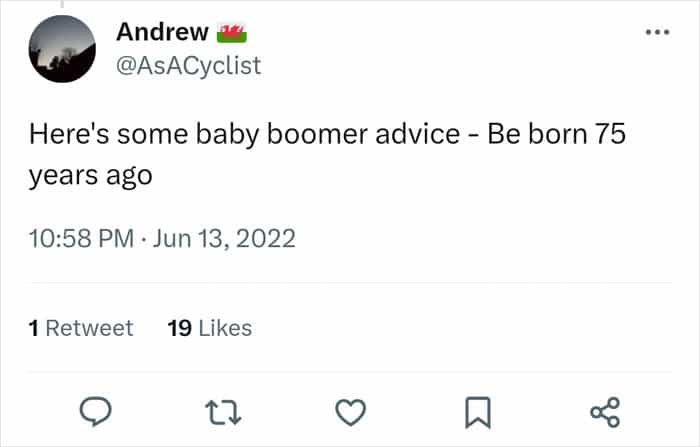
Task: Click the word "Here's" starting the tweet
Action: point(65,136)
